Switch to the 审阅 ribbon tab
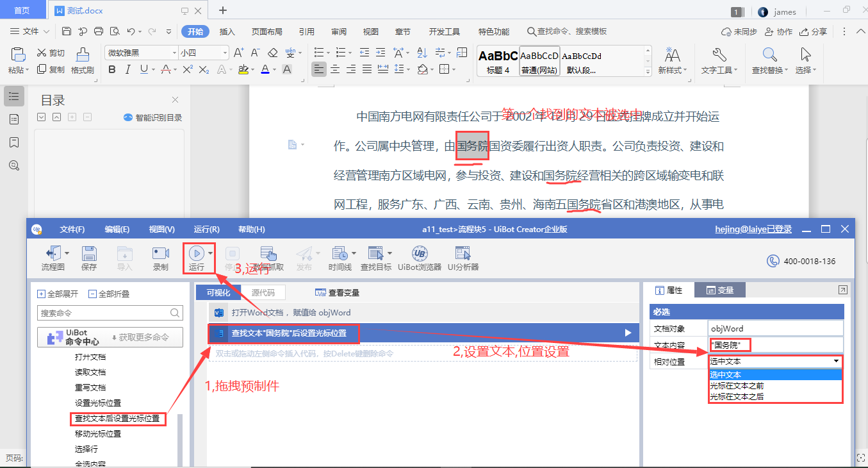 (339, 31)
